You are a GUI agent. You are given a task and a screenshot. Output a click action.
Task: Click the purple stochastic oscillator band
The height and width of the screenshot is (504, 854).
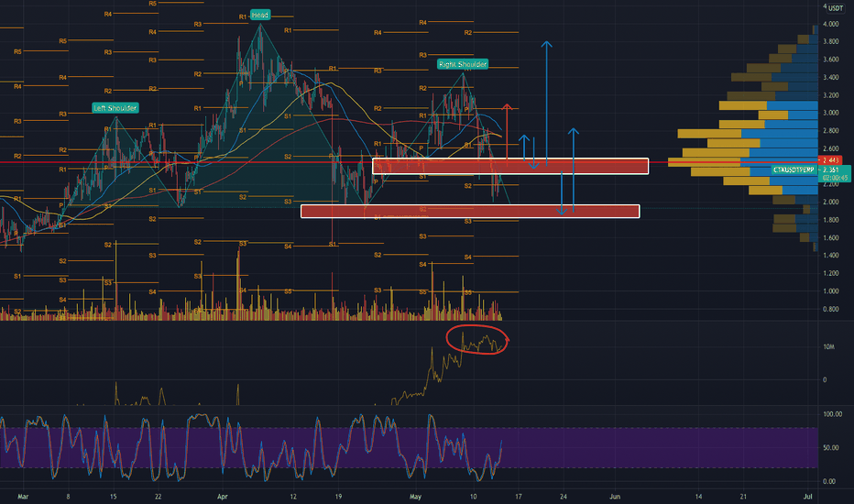pos(409,448)
